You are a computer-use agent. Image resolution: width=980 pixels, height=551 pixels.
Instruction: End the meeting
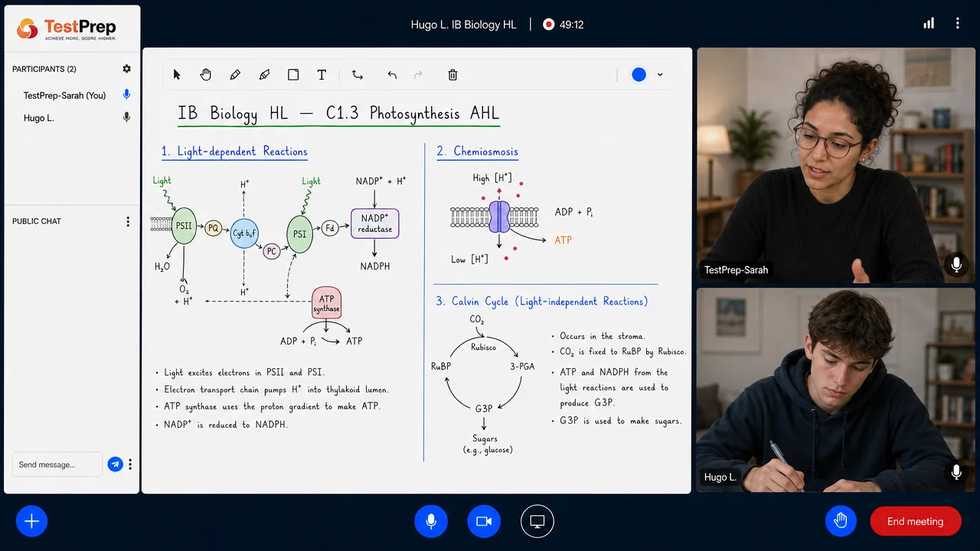click(915, 521)
